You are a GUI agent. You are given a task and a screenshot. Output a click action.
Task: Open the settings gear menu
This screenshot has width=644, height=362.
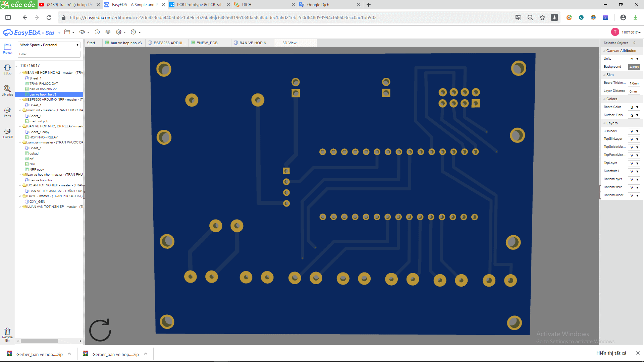(120, 32)
